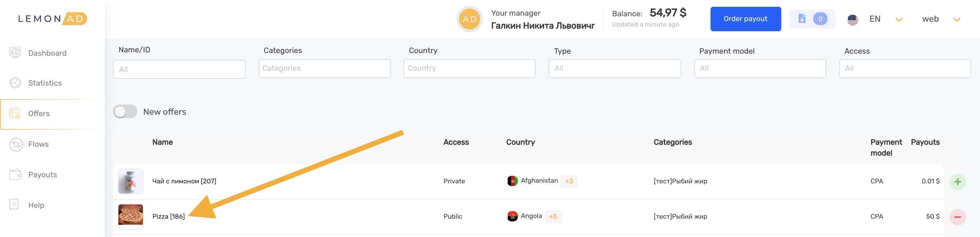Click the Payouts wallet icon
The height and width of the screenshot is (237, 980).
[x=15, y=174]
